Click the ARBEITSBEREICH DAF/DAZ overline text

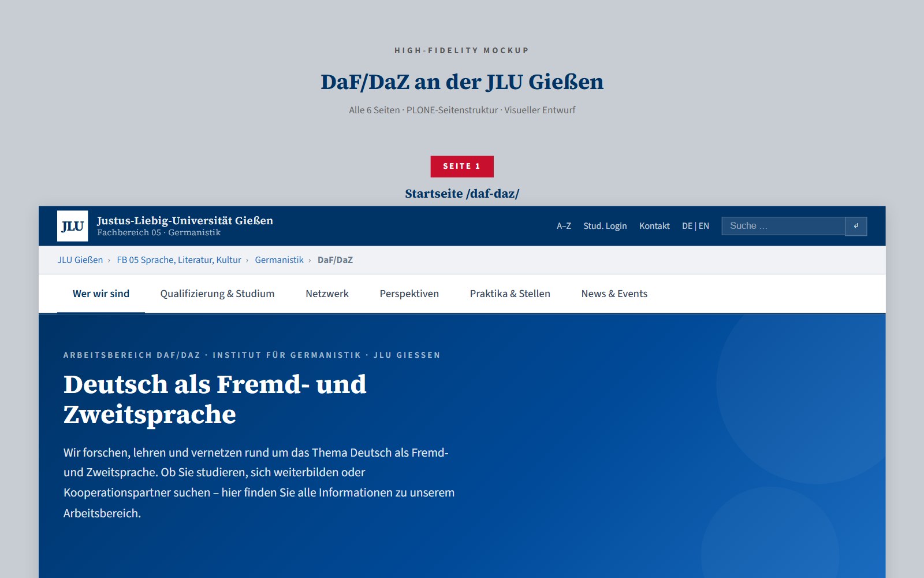[x=252, y=355]
